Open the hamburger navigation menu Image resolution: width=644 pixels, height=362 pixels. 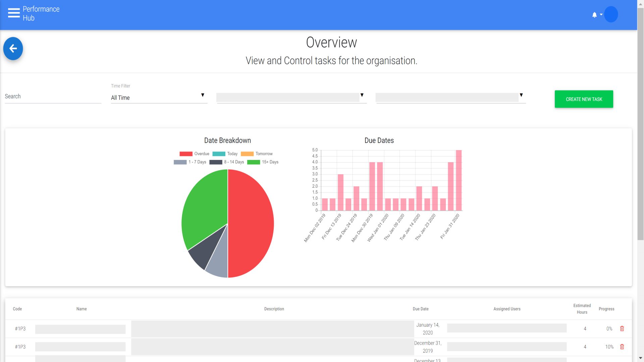tap(14, 13)
